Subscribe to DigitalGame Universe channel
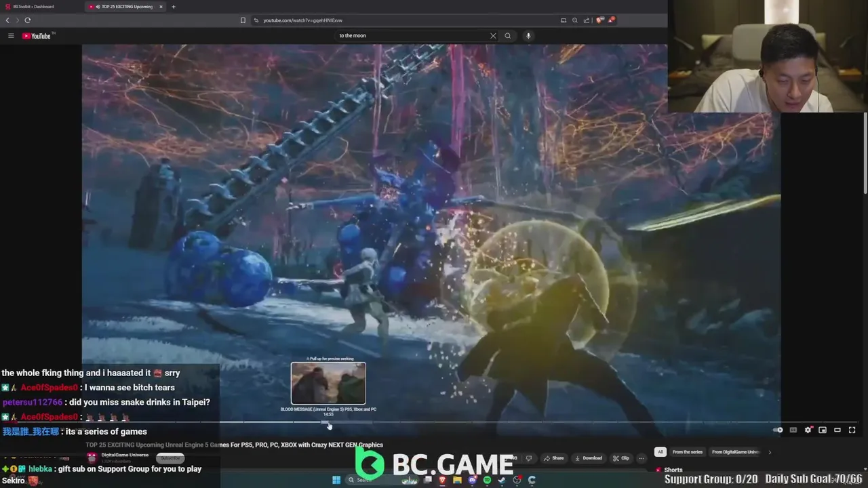868x488 pixels. (170, 458)
